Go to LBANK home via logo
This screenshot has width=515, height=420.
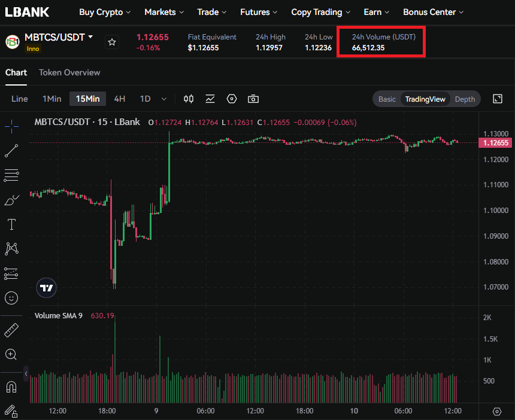(x=28, y=12)
